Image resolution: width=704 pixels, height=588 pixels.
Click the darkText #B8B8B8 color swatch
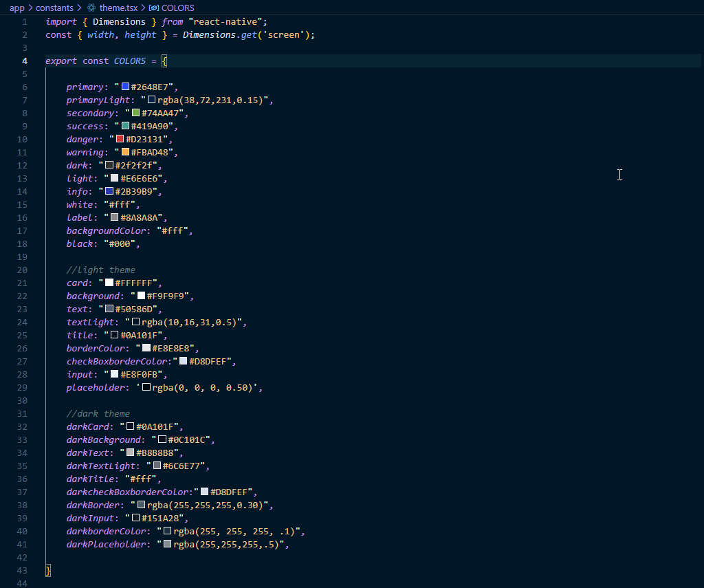pos(131,453)
